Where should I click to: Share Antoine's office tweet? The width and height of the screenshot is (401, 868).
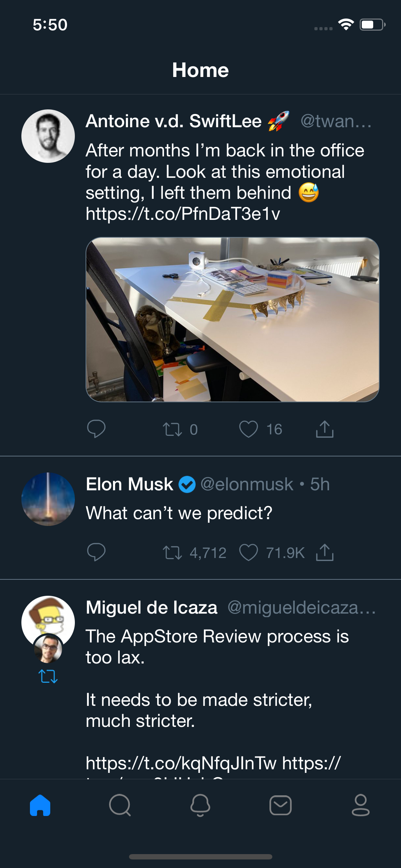[x=324, y=429]
